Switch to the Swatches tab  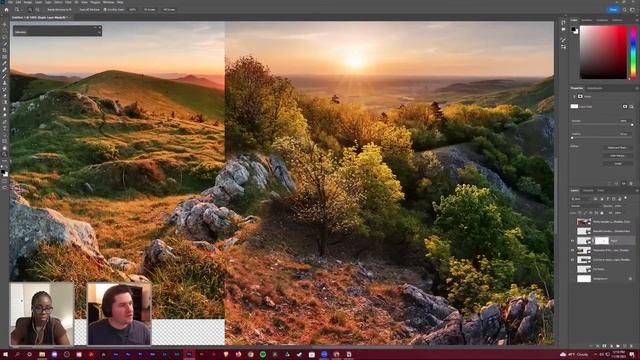587,20
